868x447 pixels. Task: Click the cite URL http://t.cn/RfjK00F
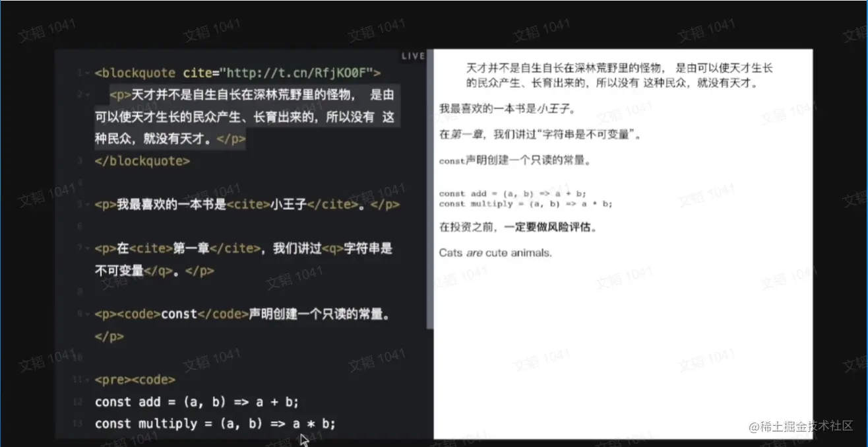pos(297,73)
